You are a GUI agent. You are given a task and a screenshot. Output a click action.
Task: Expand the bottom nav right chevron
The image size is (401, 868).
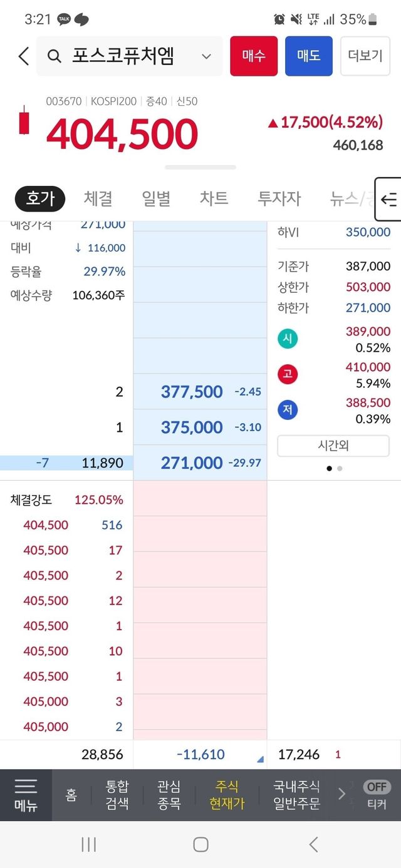[341, 794]
